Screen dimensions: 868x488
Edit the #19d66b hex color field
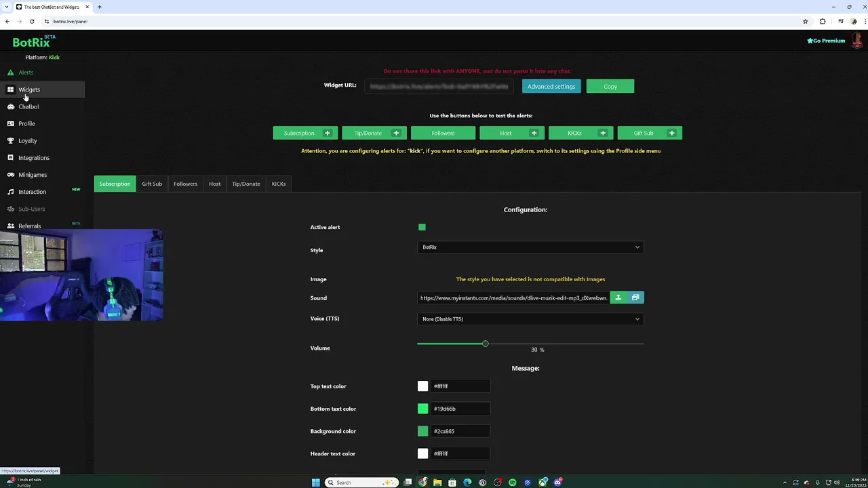[460, 409]
